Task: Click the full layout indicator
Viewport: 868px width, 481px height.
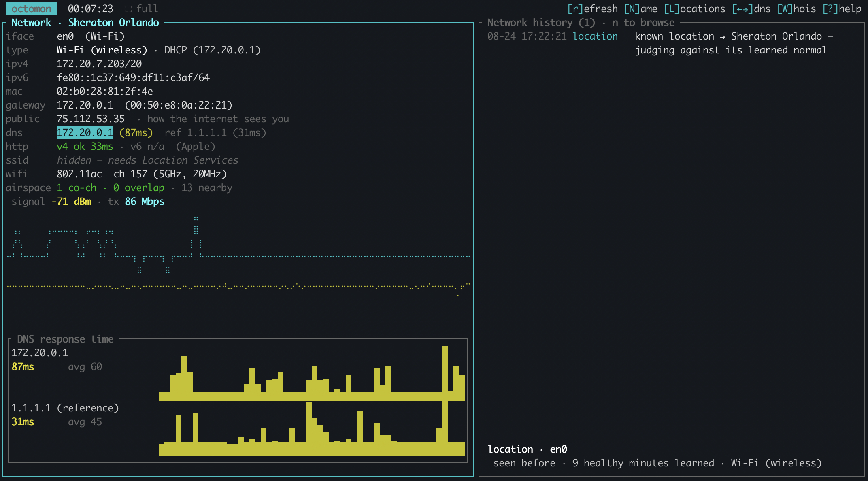Action: (x=141, y=9)
